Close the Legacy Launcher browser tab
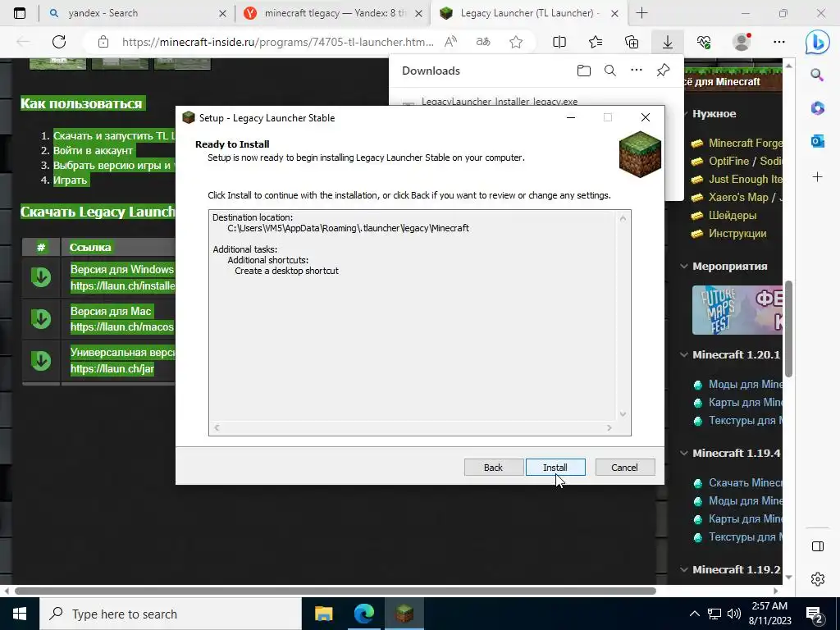 [615, 13]
